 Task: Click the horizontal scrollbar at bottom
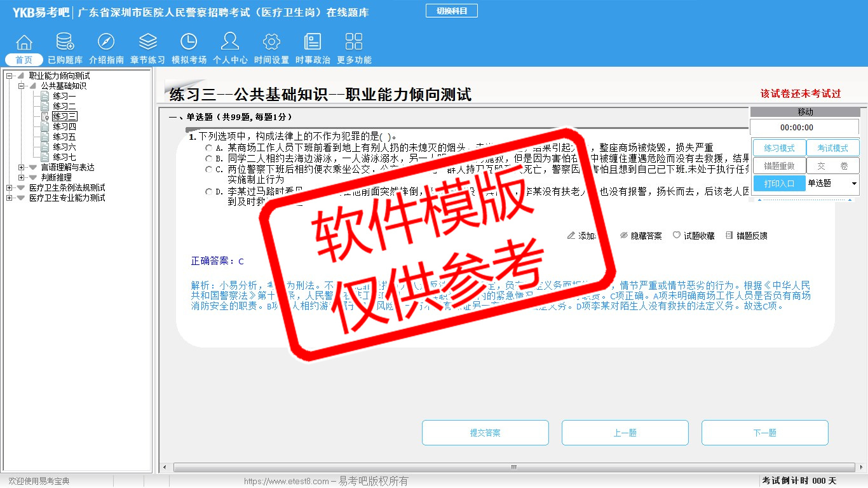pos(513,468)
